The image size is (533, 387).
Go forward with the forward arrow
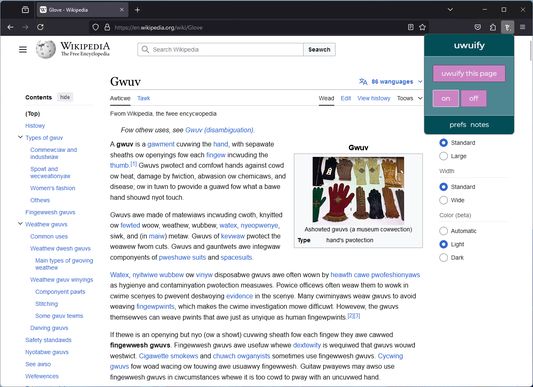point(25,27)
